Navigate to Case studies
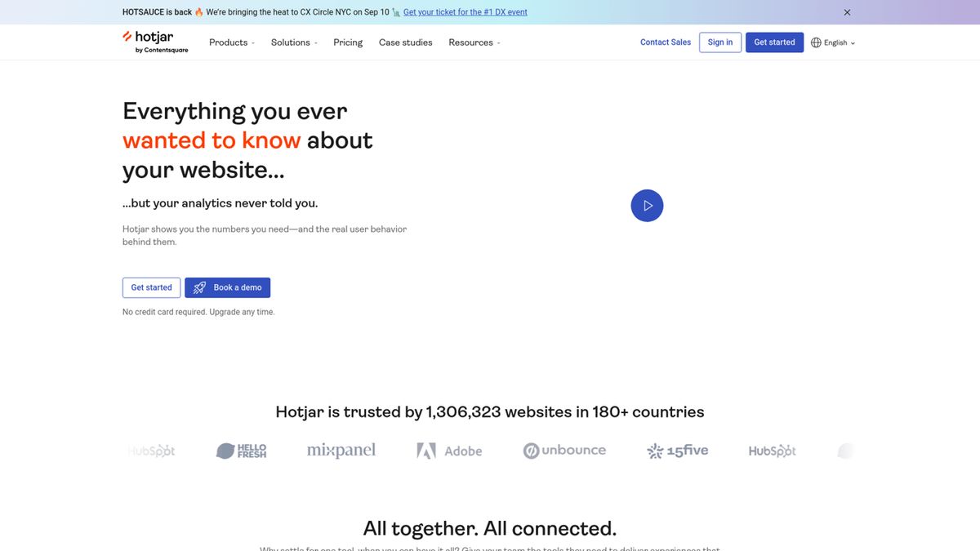Screen dimensions: 980x551 click(x=405, y=42)
